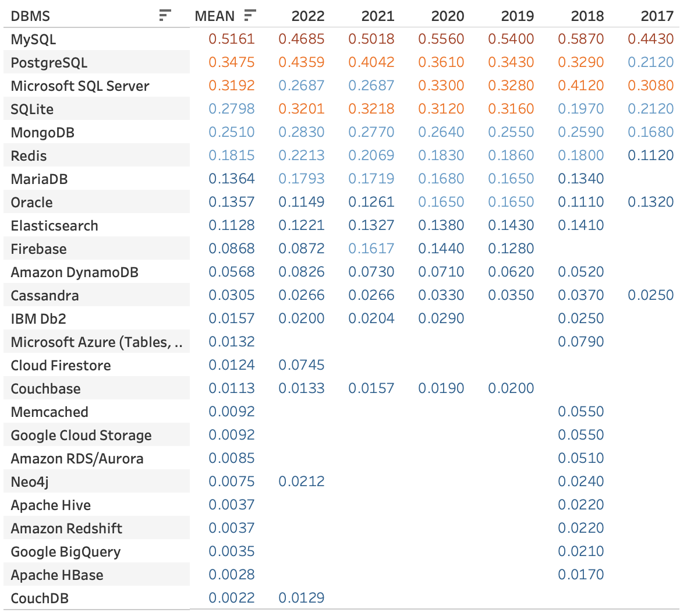The height and width of the screenshot is (616, 687).
Task: Select the Oracle row label
Action: 31,202
